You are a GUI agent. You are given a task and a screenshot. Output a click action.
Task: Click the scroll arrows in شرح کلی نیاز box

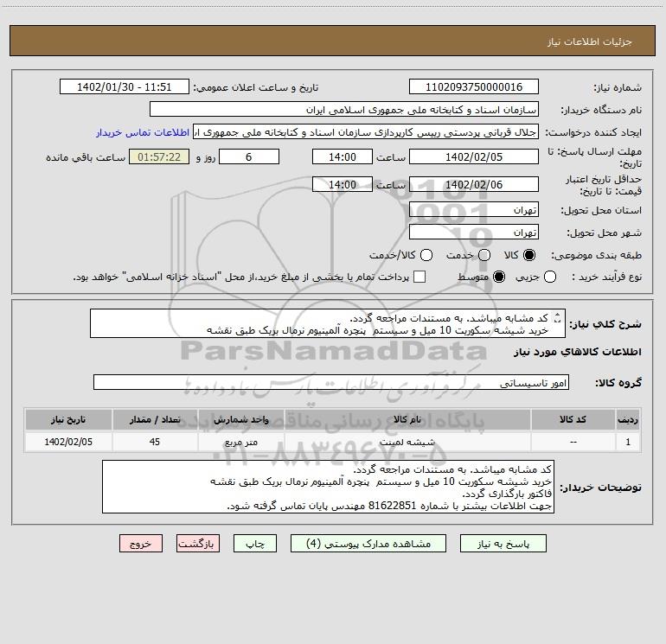(x=558, y=317)
